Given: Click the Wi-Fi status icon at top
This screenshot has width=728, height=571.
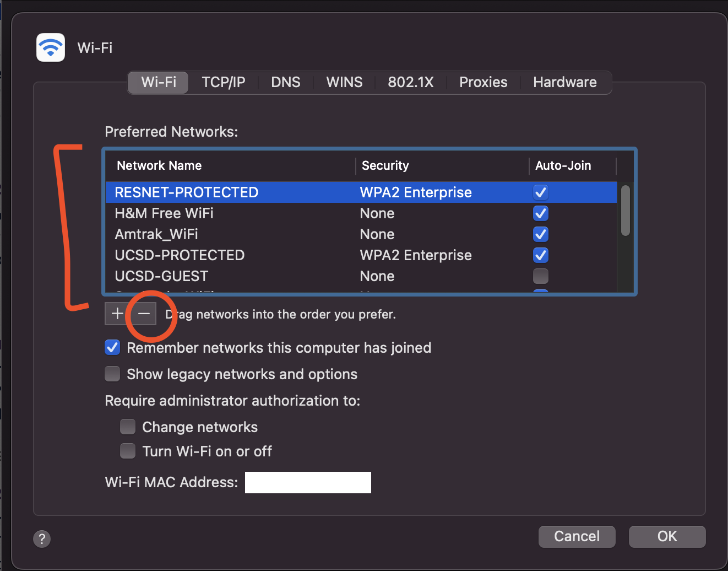Looking at the screenshot, I should (50, 47).
